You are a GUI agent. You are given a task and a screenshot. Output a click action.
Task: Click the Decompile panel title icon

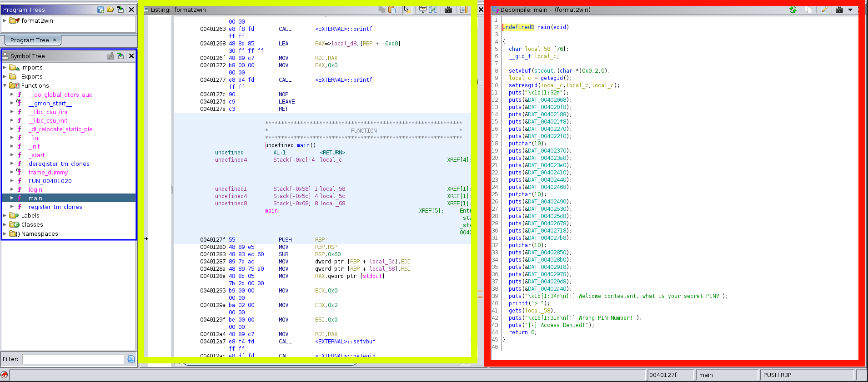click(x=496, y=10)
